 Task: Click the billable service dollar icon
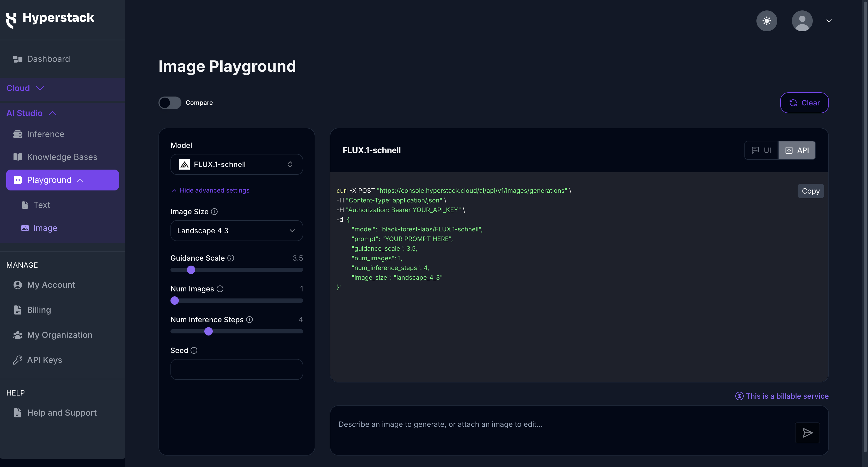(739, 396)
